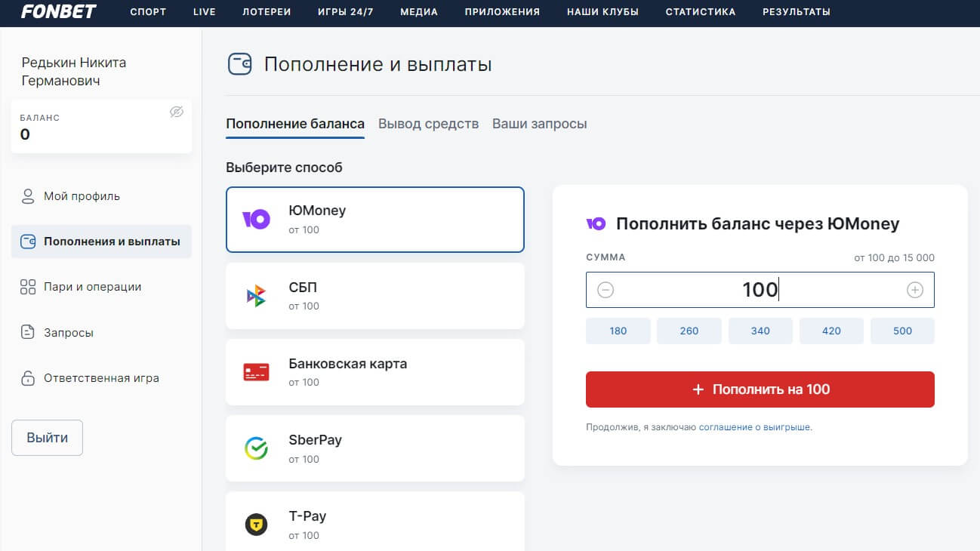Click the lock icon beside Ответственная игра
This screenshot has height=551, width=980.
(x=28, y=378)
